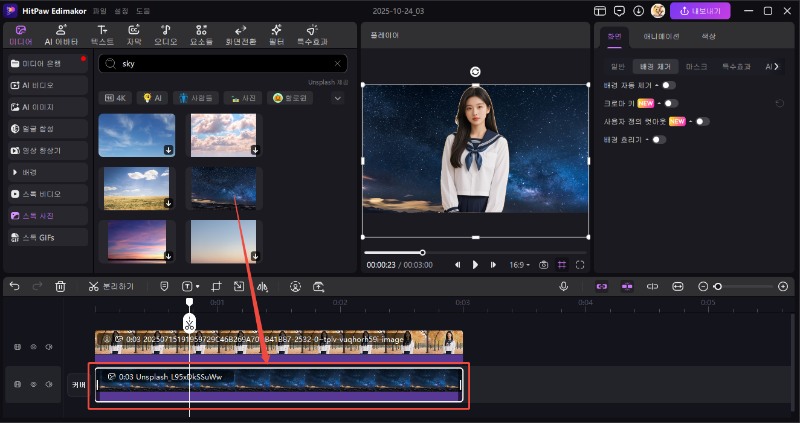Expand more filter tags with chevron
Screen dimensions: 800x423
[337, 98]
